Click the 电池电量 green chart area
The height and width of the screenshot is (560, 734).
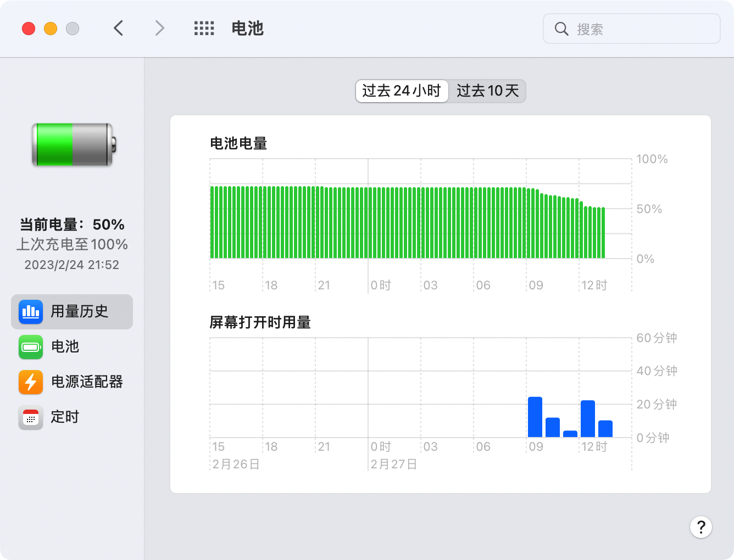pyautogui.click(x=407, y=222)
